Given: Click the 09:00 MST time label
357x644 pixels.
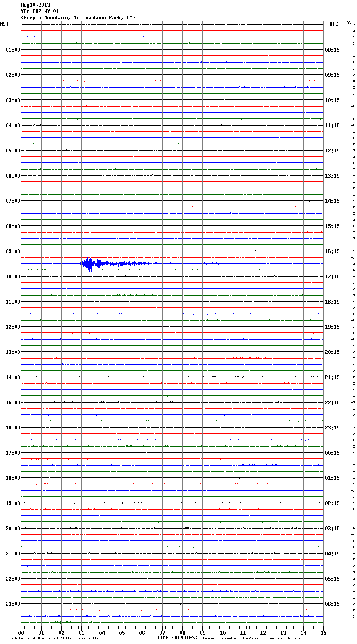Looking at the screenshot, I should [x=13, y=251].
